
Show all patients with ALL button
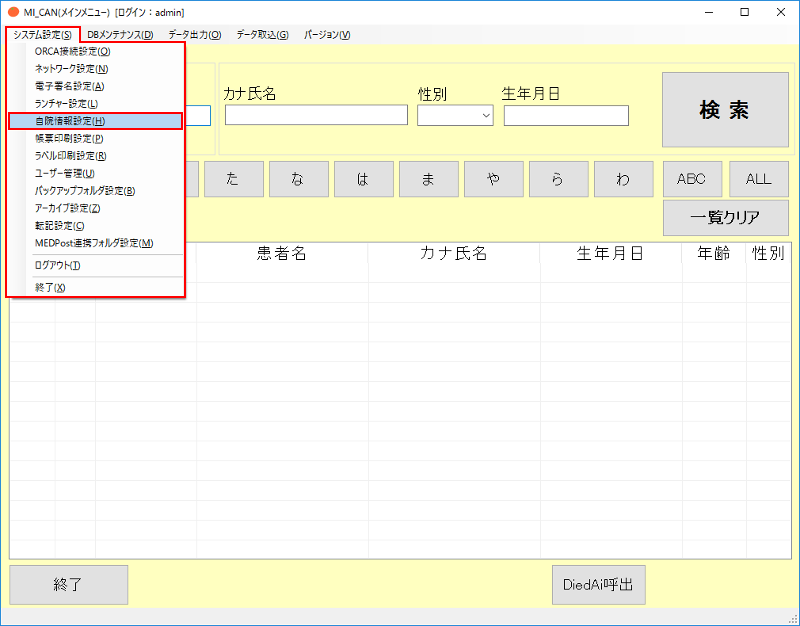pyautogui.click(x=758, y=179)
